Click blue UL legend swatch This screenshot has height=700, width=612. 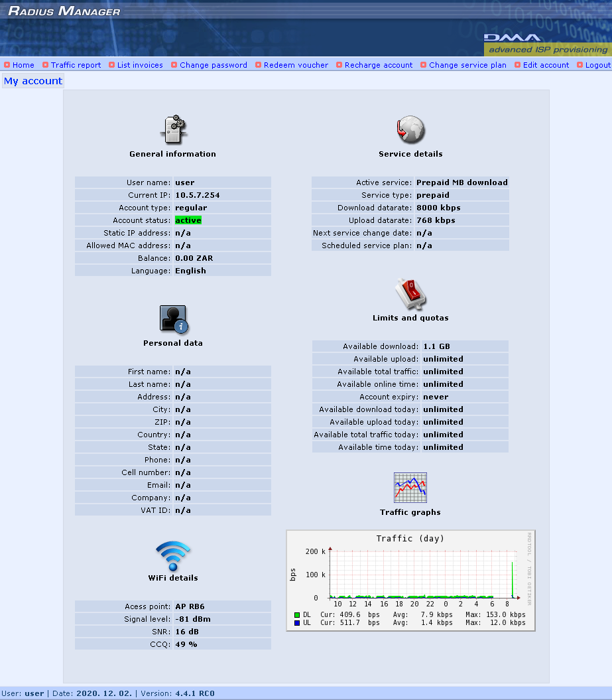click(297, 623)
